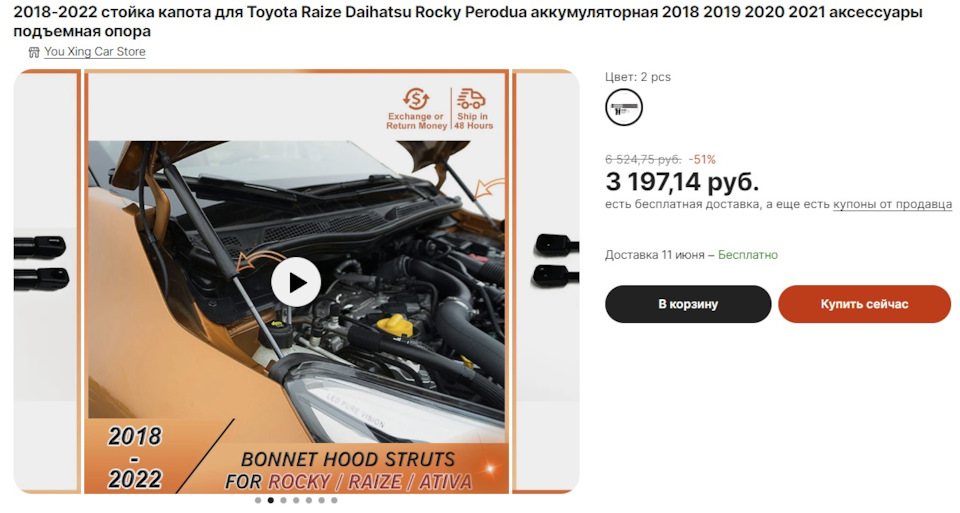The image size is (960, 513).
Task: Select the 2 pcs color variant swatch
Action: tap(624, 107)
